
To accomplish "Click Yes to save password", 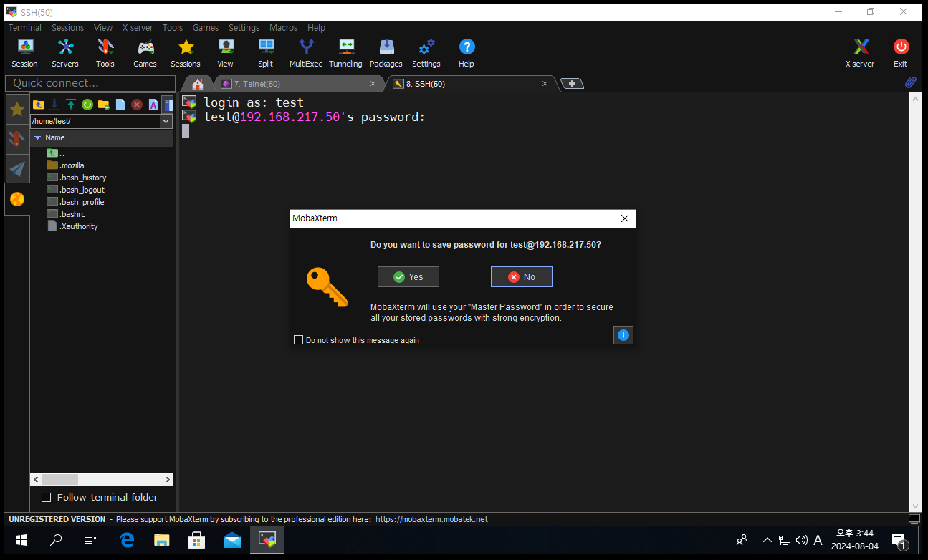I will (x=408, y=277).
